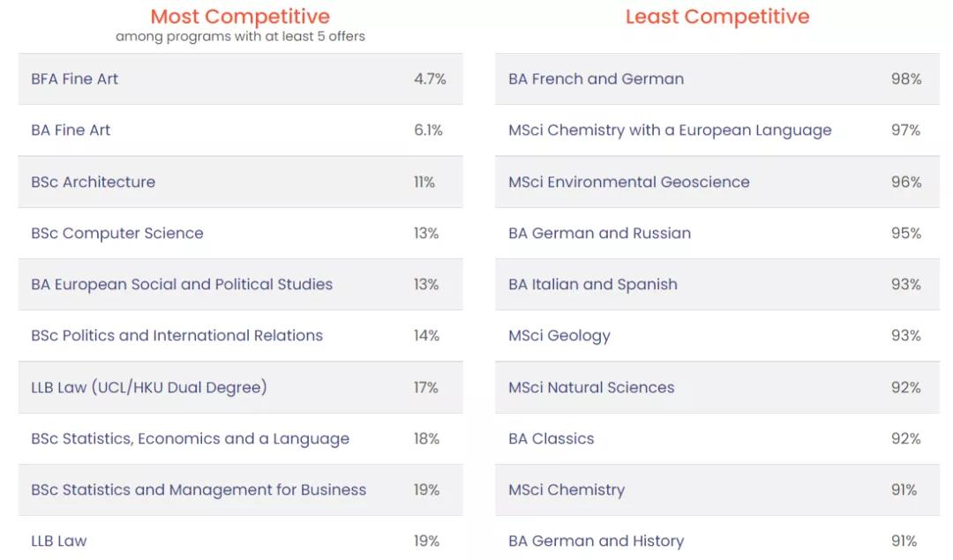This screenshot has height=560, width=953.
Task: Select BA German and Russian
Action: (599, 233)
